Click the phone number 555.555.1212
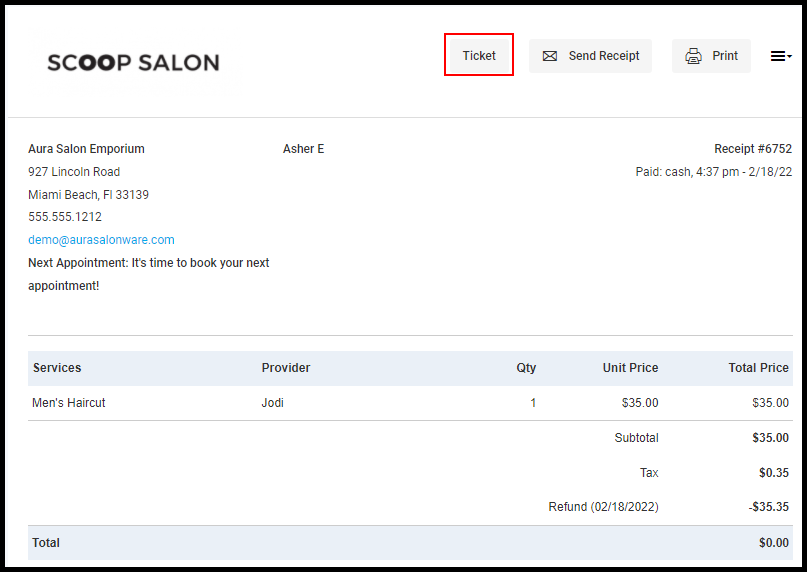Viewport: 807px width, 572px height. click(65, 217)
